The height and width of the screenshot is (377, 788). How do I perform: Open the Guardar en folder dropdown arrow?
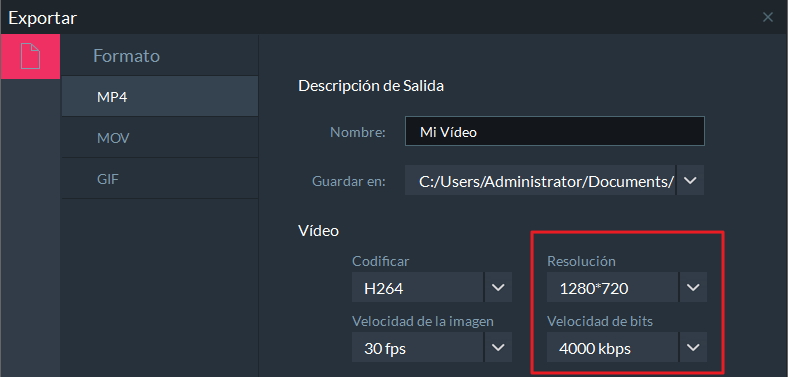point(691,180)
